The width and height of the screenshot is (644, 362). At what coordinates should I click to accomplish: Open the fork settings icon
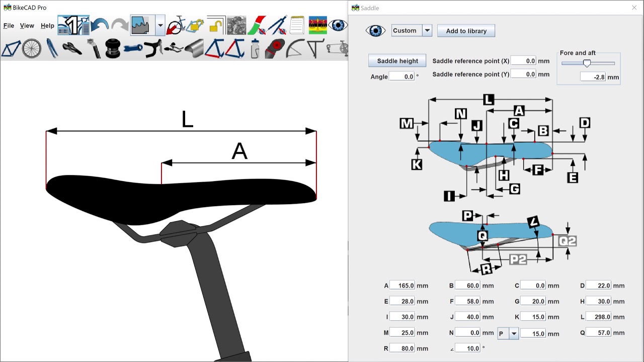point(52,49)
